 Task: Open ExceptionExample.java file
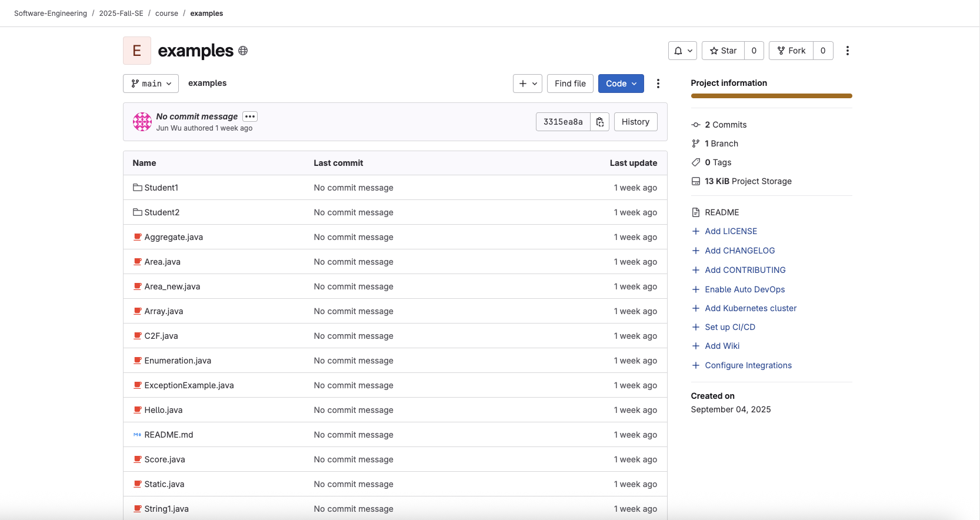189,385
